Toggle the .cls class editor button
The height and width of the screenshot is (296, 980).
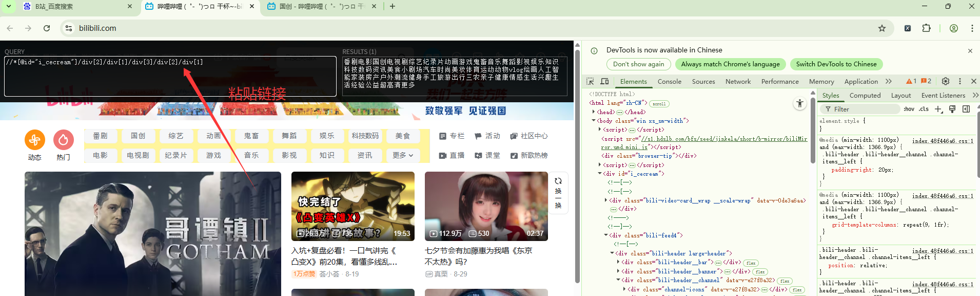pos(924,109)
